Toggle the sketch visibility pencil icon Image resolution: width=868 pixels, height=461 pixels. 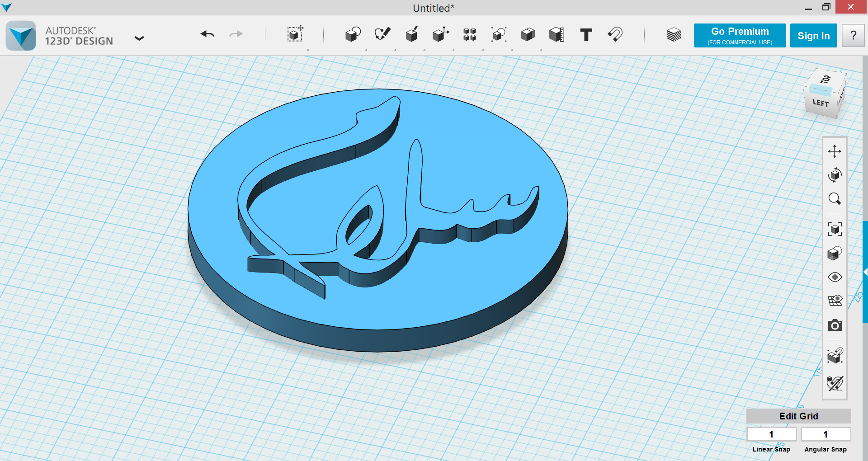835,383
